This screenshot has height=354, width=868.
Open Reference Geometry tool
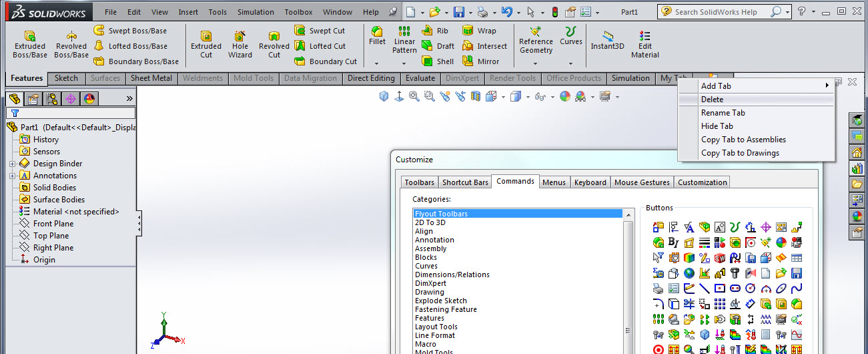536,40
